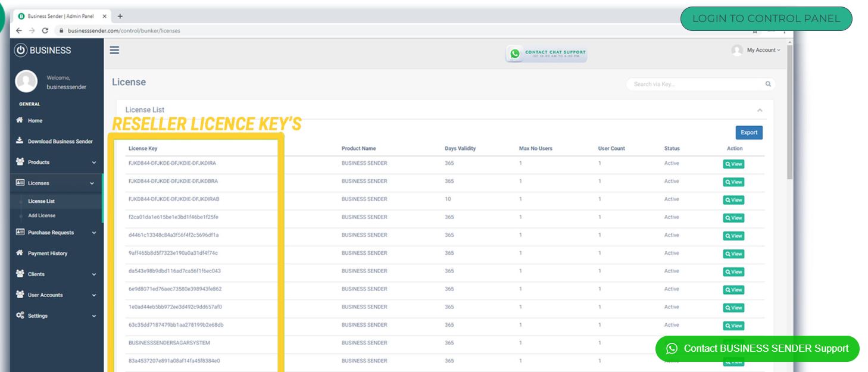Image resolution: width=868 pixels, height=372 pixels.
Task: Open a new browser tab
Action: coord(120,16)
